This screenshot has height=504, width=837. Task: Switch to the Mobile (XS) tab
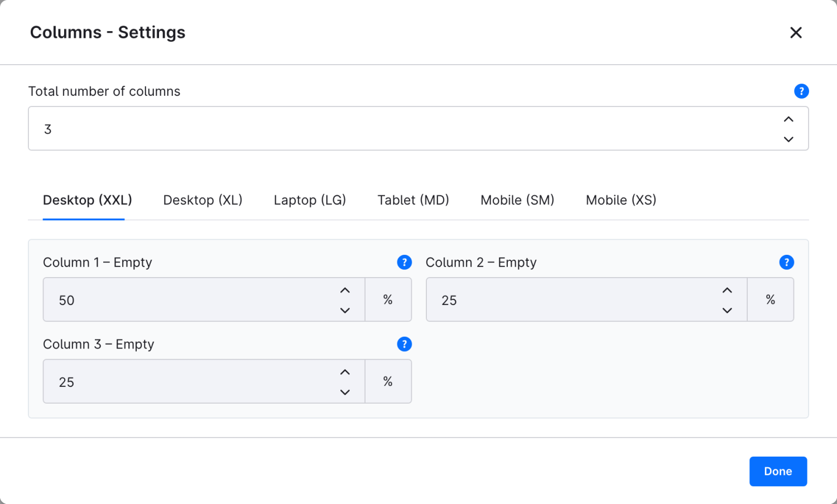[621, 200]
